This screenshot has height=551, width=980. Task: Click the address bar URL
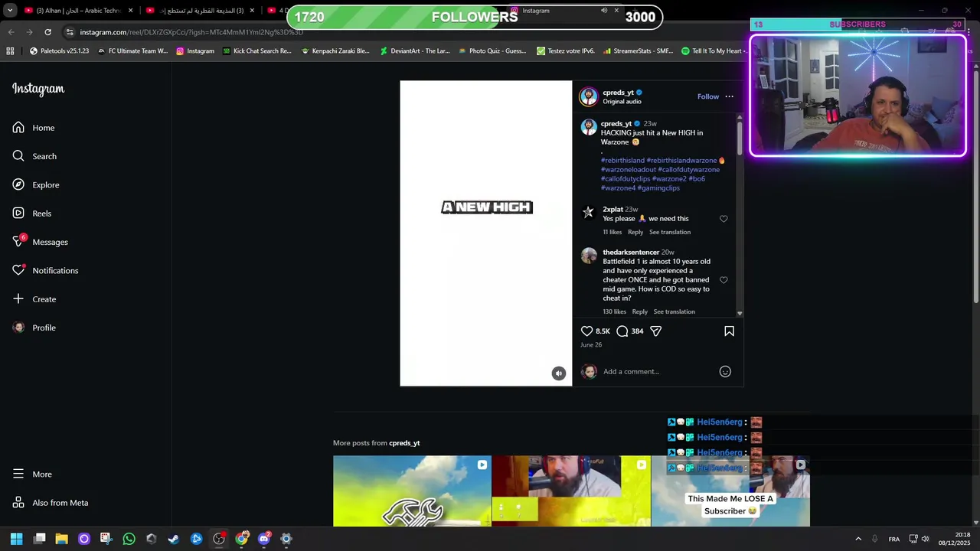[x=191, y=32]
